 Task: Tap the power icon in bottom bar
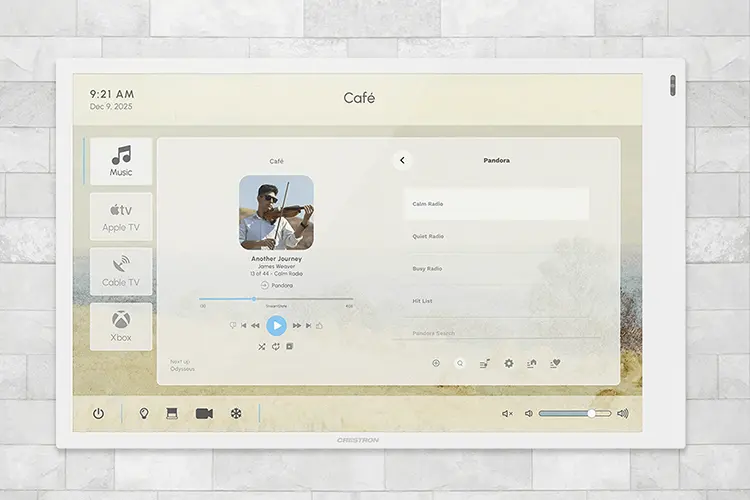(99, 413)
